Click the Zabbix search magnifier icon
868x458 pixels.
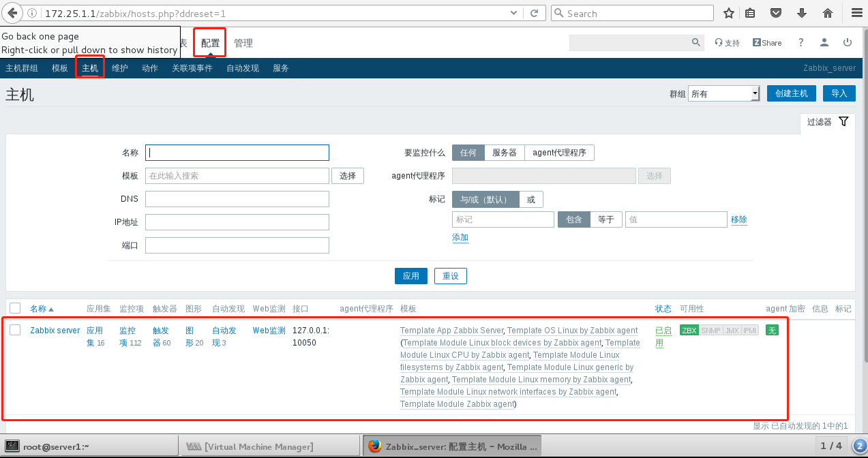pos(696,42)
